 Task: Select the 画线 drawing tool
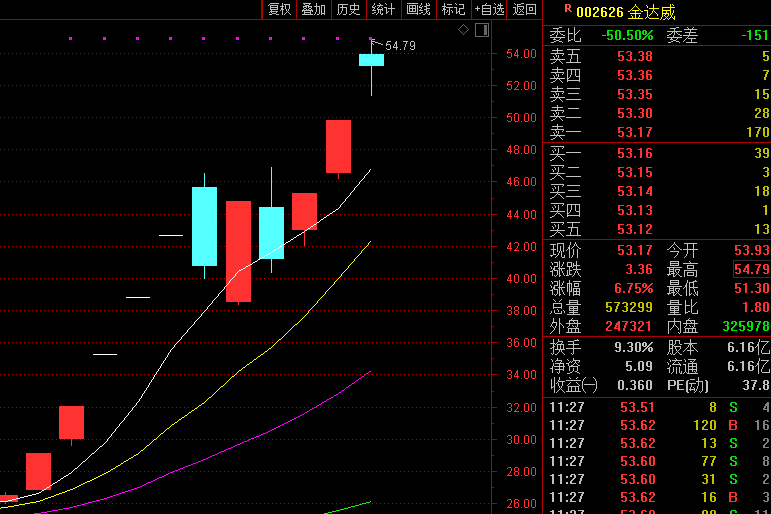tap(418, 9)
